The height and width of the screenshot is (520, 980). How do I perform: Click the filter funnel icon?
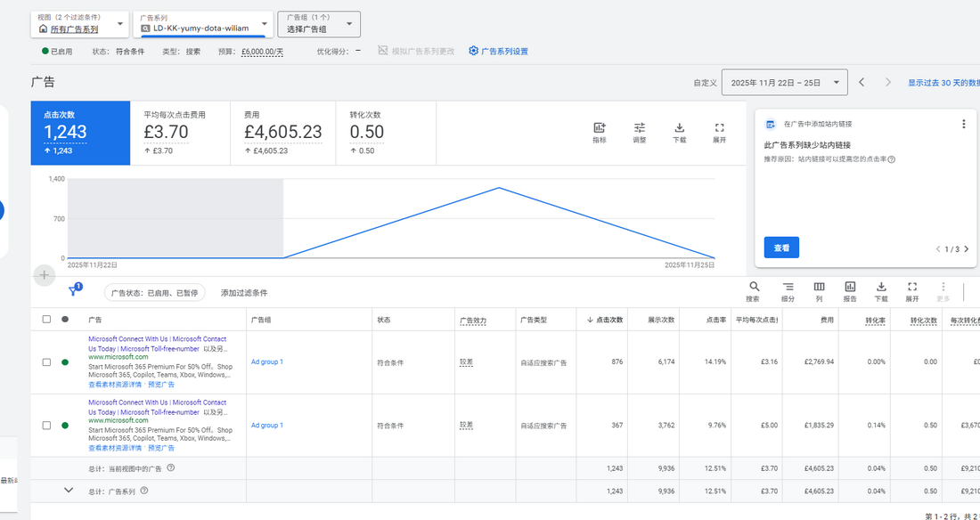pos(74,291)
